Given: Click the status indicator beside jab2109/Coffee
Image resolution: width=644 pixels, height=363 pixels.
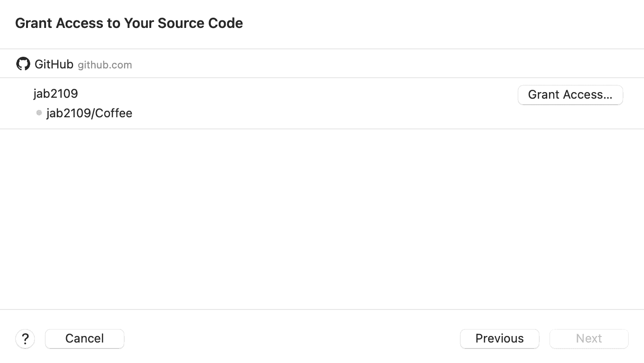Looking at the screenshot, I should click(39, 113).
